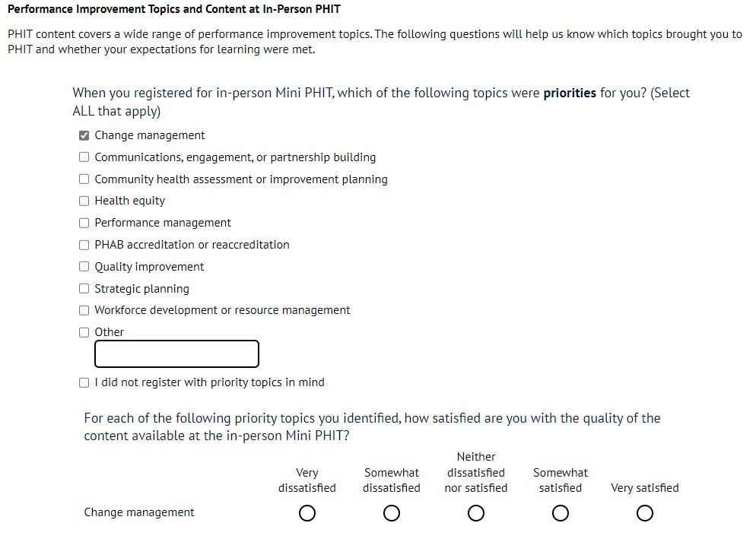Pick Neither dissatisfied nor satisfied radio button
756x542 pixels.
tap(476, 514)
